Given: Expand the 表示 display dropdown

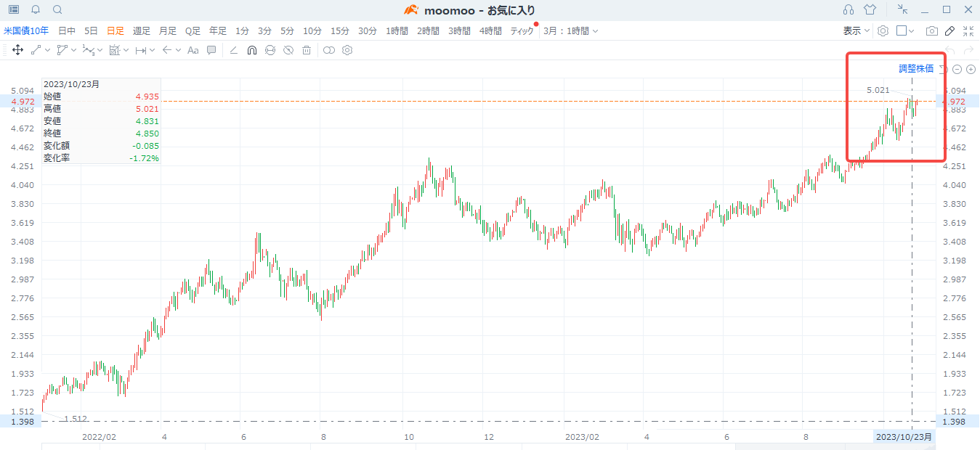Looking at the screenshot, I should pyautogui.click(x=856, y=31).
